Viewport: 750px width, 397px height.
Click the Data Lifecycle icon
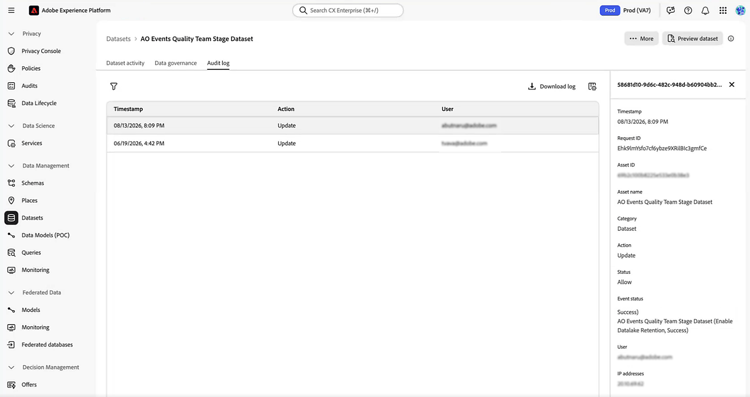11,103
